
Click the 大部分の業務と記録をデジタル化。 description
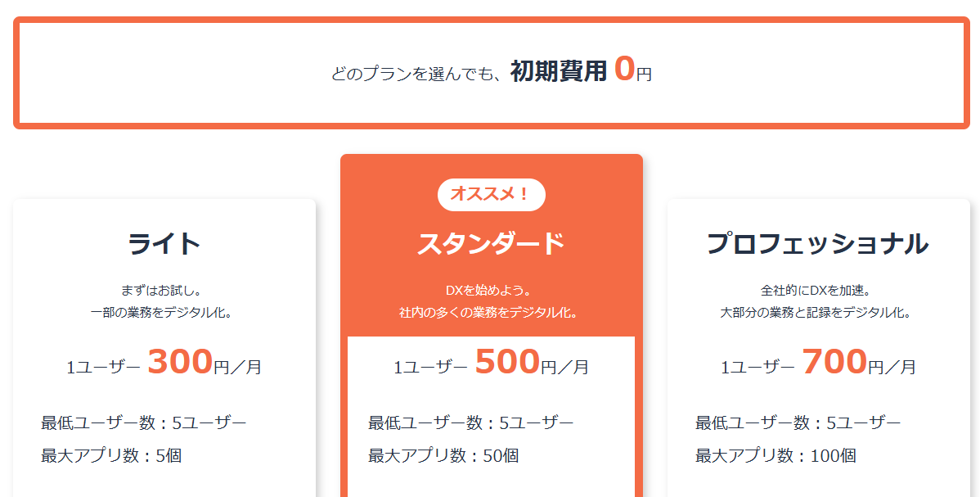pyautogui.click(x=818, y=313)
